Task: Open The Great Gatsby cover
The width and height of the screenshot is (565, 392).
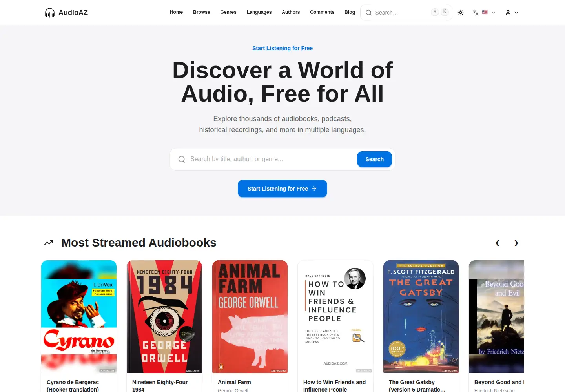Action: click(421, 317)
